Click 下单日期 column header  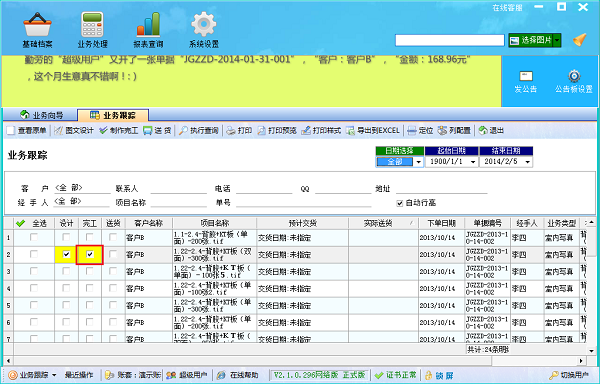pos(442,223)
